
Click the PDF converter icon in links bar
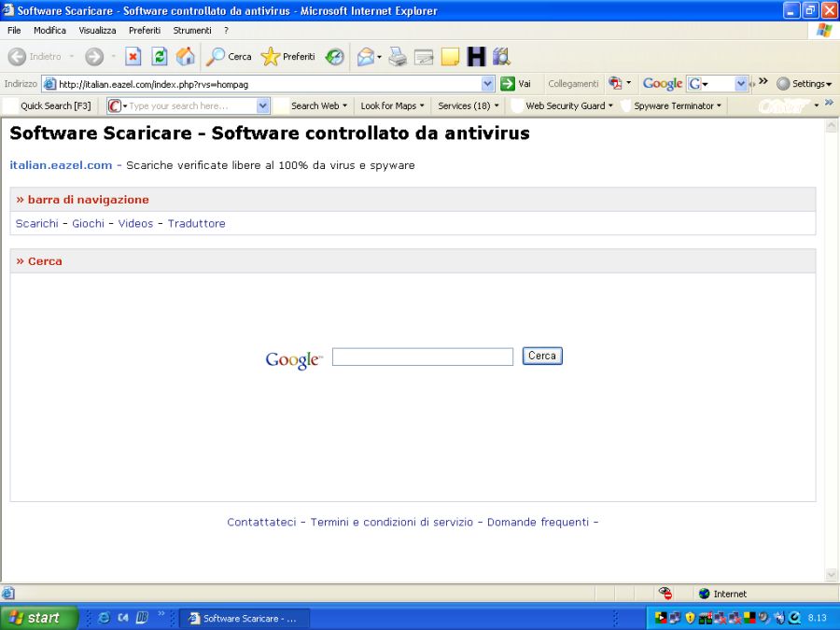pyautogui.click(x=615, y=83)
